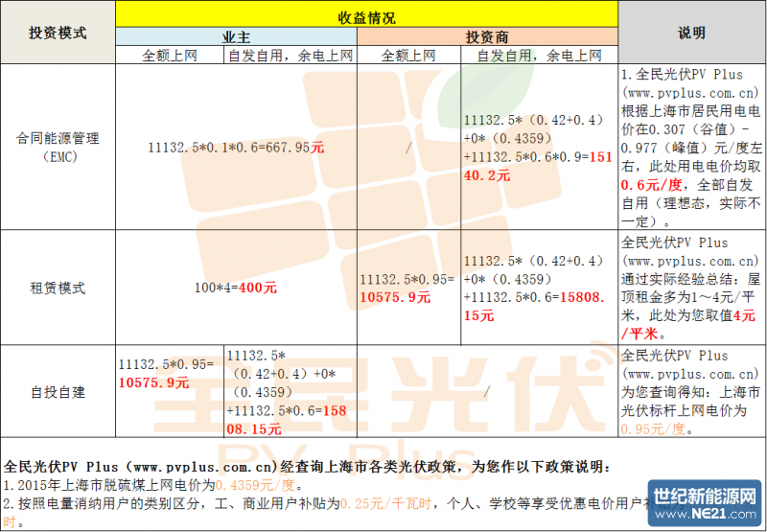
Task: Click the blue 业主 column header
Action: click(236, 36)
